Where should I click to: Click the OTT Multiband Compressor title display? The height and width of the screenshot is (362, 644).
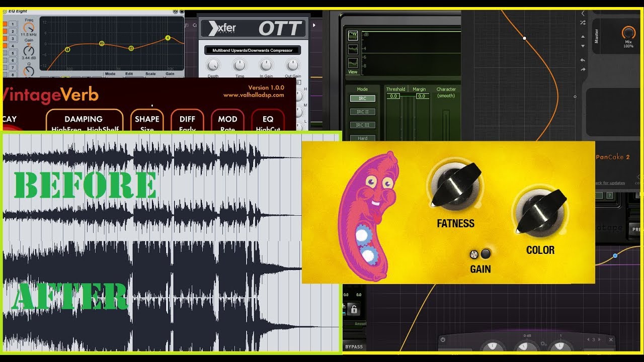click(x=253, y=50)
